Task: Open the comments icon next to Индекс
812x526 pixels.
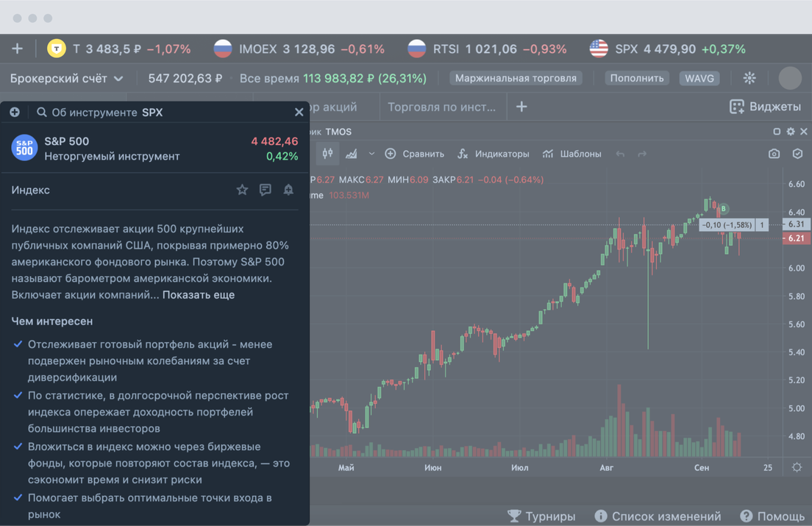Action: [265, 190]
